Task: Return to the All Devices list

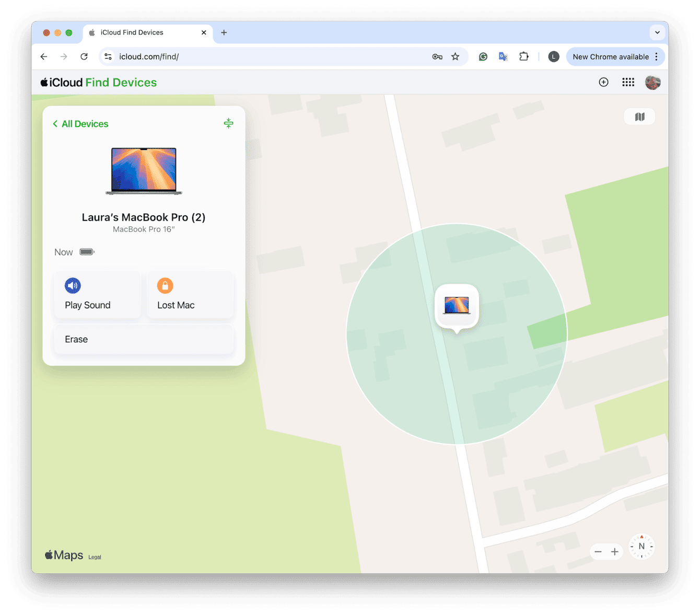Action: click(80, 124)
